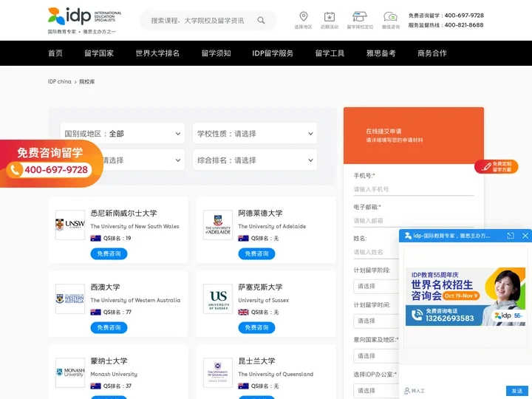The image size is (532, 399).
Task: Click the UNSW university logo
Action: 70,225
